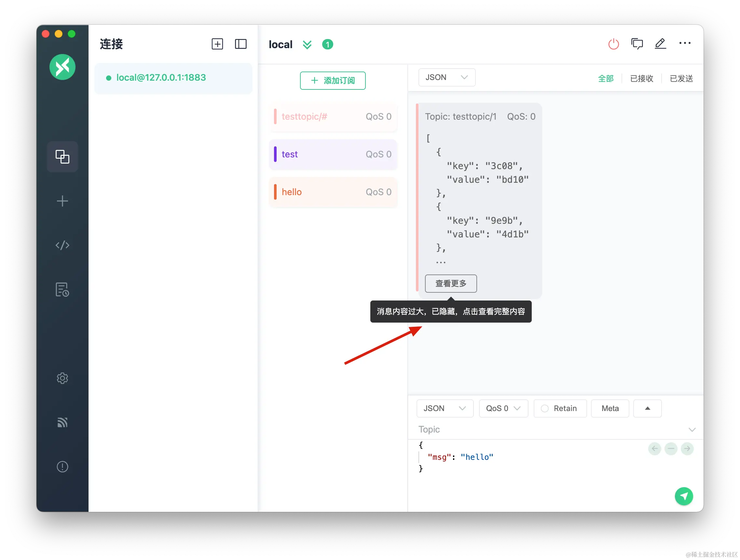Disconnect using the red power icon
740x560 pixels.
(613, 44)
